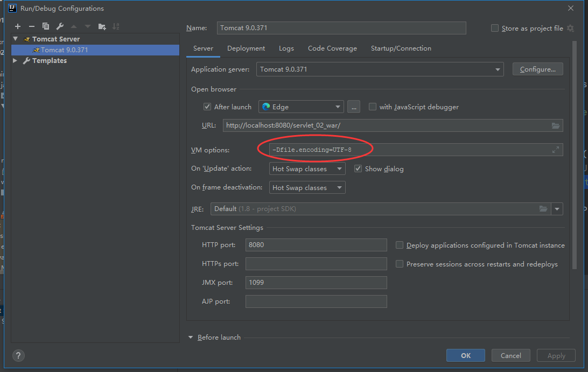This screenshot has height=372, width=588.
Task: Open project file storage settings gear
Action: point(570,28)
